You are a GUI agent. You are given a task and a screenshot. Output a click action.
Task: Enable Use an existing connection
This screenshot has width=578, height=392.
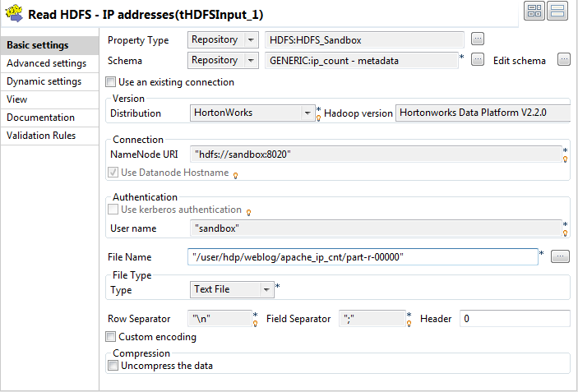click(x=111, y=82)
